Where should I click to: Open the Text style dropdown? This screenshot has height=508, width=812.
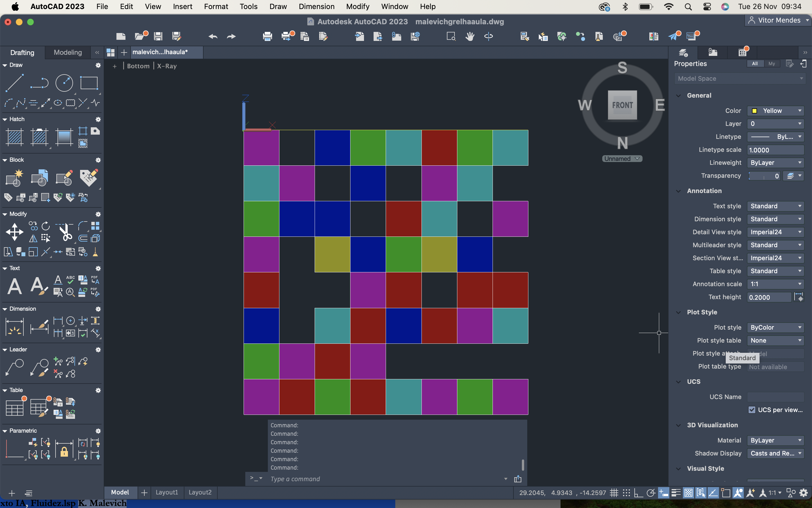click(775, 206)
